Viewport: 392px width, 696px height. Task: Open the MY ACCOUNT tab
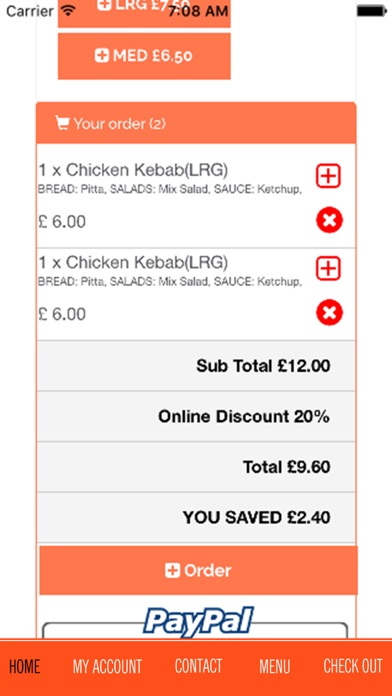pyautogui.click(x=107, y=666)
